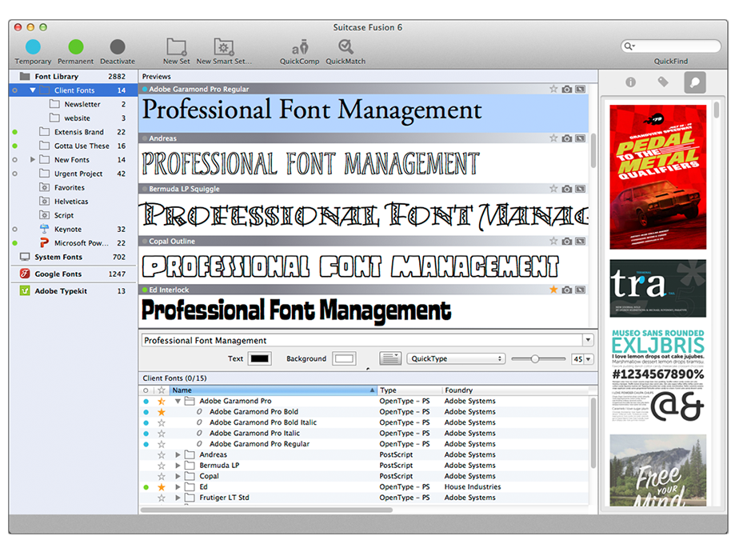Select Adobe Garamond Pro Bold Italic font
Viewport: 735px width, 560px height.
[263, 422]
